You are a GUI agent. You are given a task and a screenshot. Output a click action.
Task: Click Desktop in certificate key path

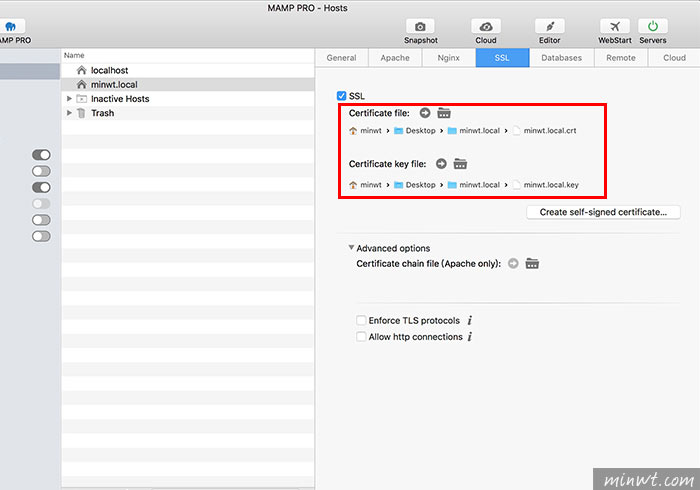[420, 185]
